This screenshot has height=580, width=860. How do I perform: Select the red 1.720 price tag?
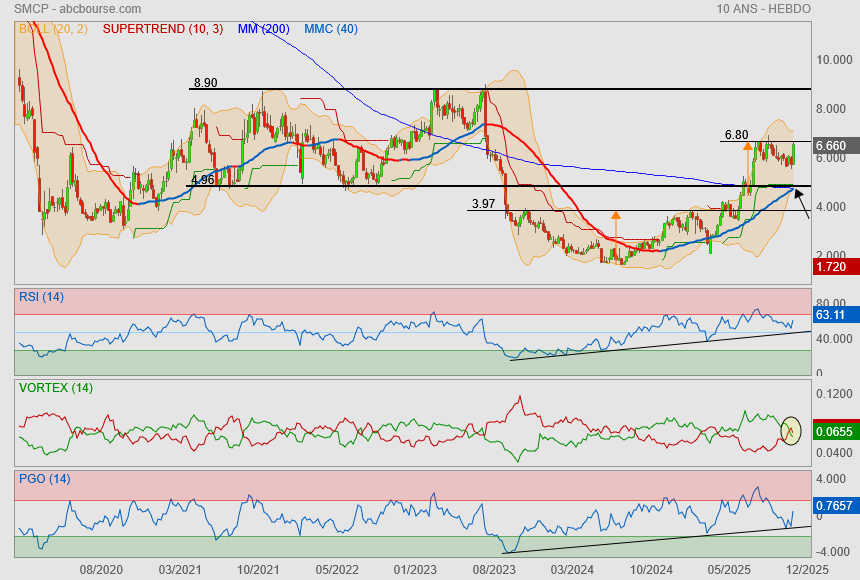[x=831, y=269]
